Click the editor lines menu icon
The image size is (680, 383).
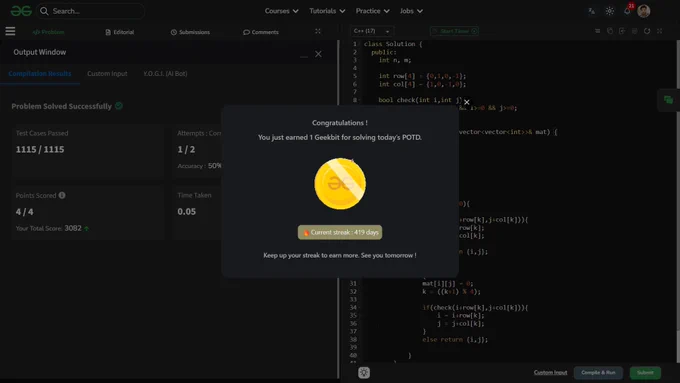tap(598, 31)
